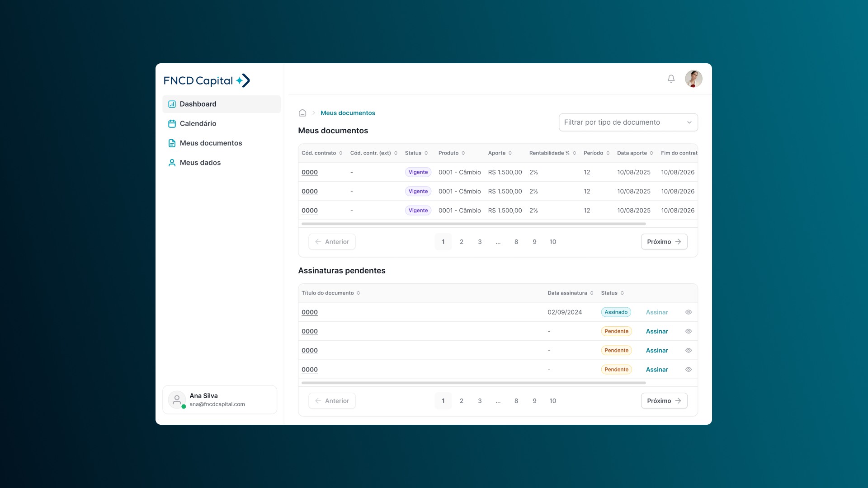Open notifications bell icon
Image resolution: width=868 pixels, height=488 pixels.
[x=671, y=79]
